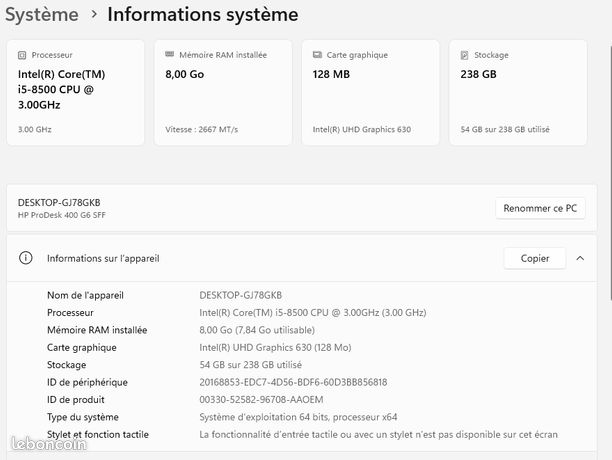Collapse the Informations sur l'appareil section
This screenshot has height=460, width=612.
click(x=580, y=258)
